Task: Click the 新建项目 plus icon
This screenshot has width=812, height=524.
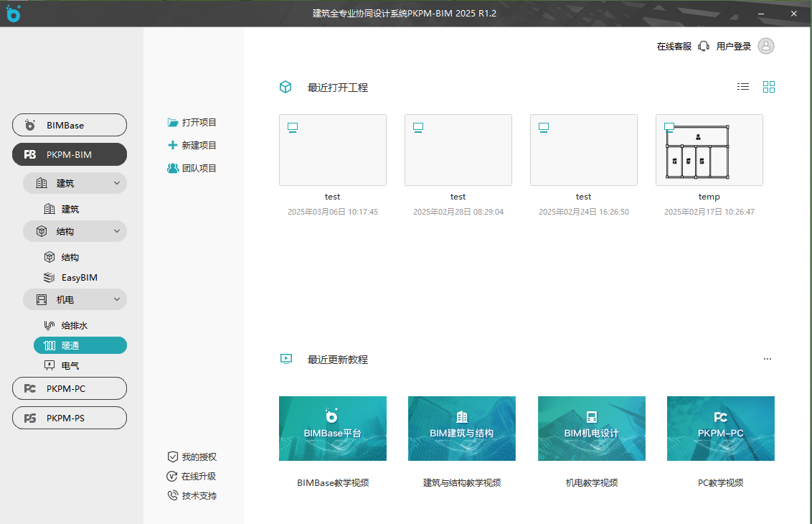Action: coord(173,145)
